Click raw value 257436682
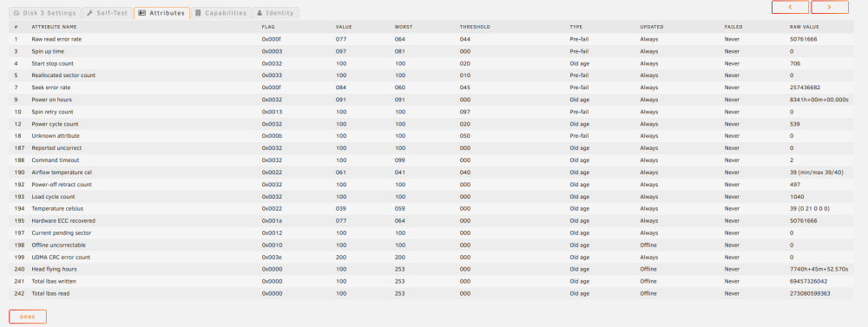Image resolution: width=868 pixels, height=327 pixels. (805, 88)
